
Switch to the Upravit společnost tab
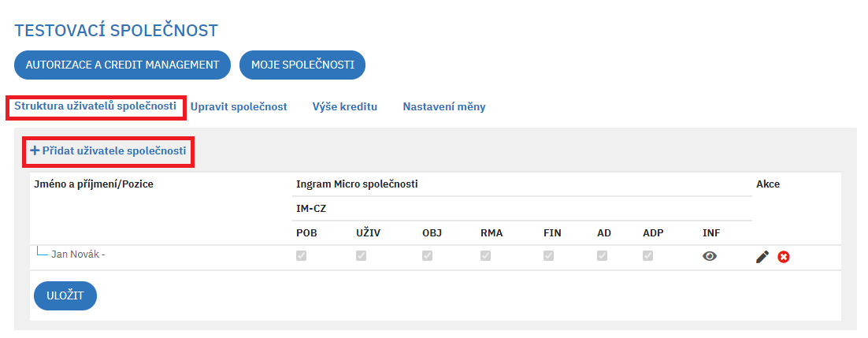pyautogui.click(x=239, y=107)
